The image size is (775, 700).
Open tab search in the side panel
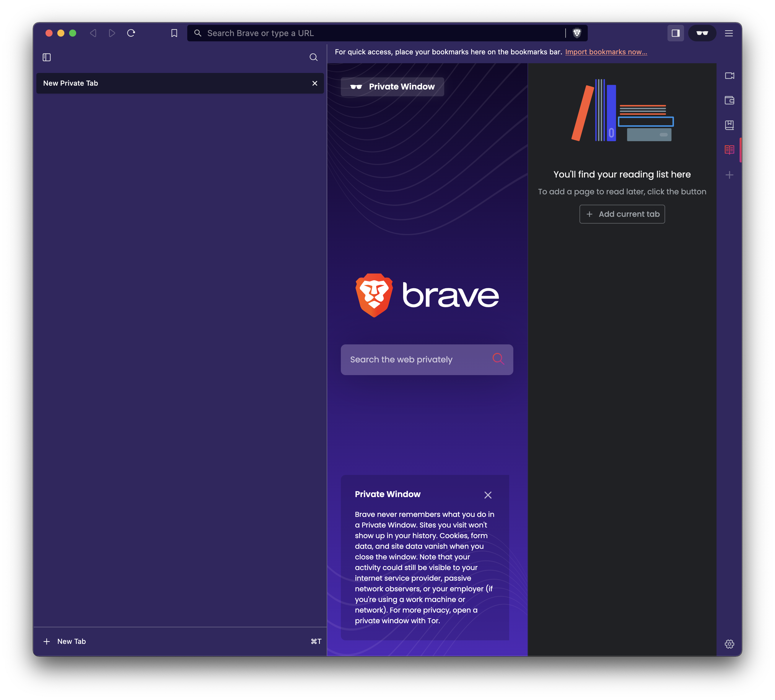(x=313, y=57)
